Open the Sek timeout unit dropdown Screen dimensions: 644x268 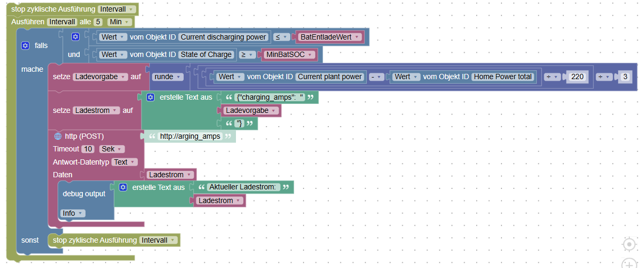coord(112,149)
